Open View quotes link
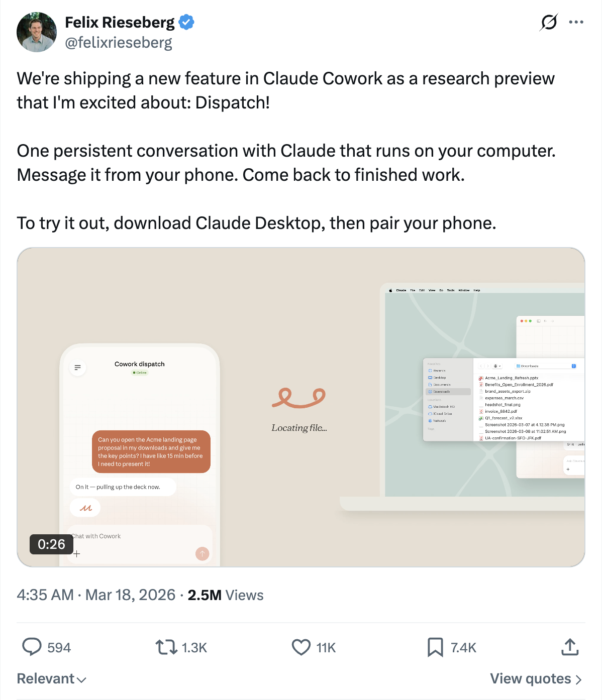The height and width of the screenshot is (700, 602). click(536, 679)
